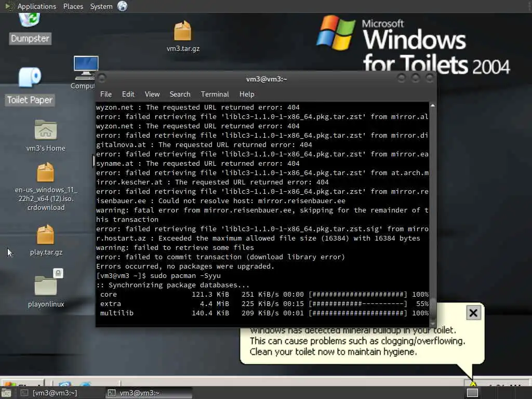Click the show desktop icon in bottom panel
This screenshot has width=532, height=399.
click(6, 393)
